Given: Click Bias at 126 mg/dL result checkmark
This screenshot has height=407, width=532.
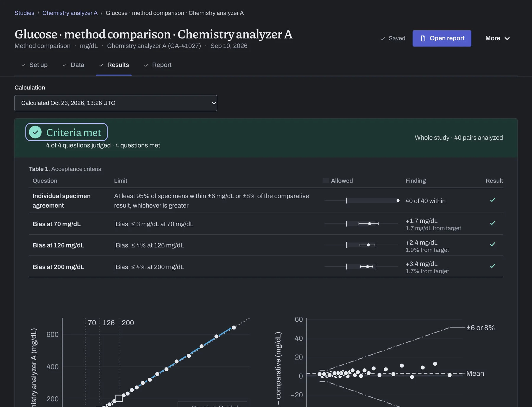Looking at the screenshot, I should pyautogui.click(x=493, y=244).
